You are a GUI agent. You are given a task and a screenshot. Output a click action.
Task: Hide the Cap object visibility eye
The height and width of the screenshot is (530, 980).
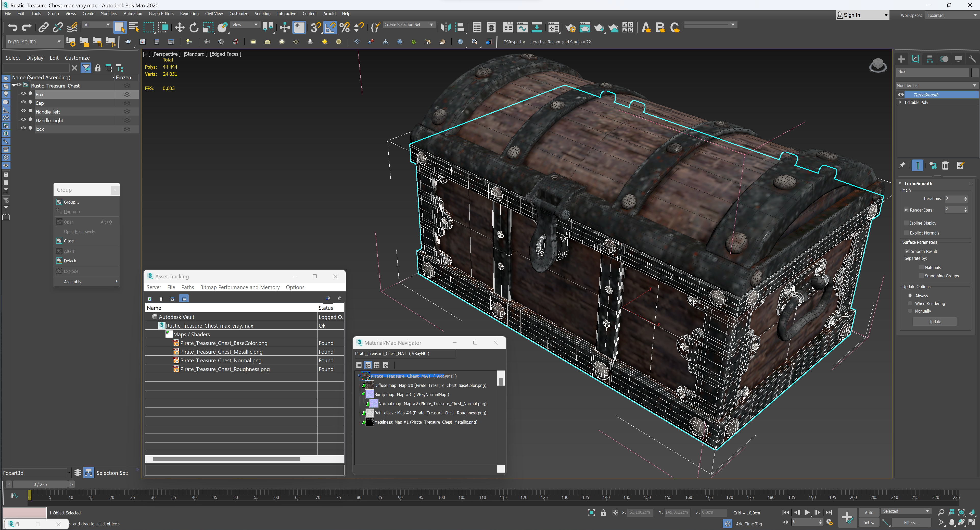click(x=23, y=103)
